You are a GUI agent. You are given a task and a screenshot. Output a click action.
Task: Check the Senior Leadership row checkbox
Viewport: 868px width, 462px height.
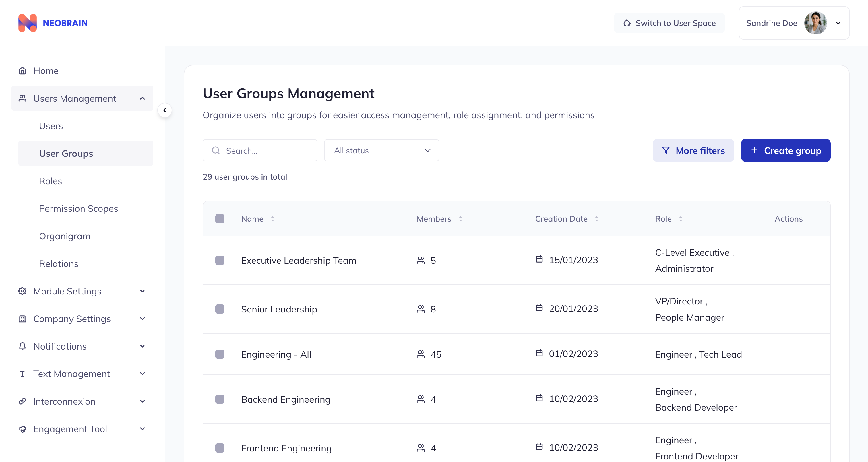coord(220,309)
